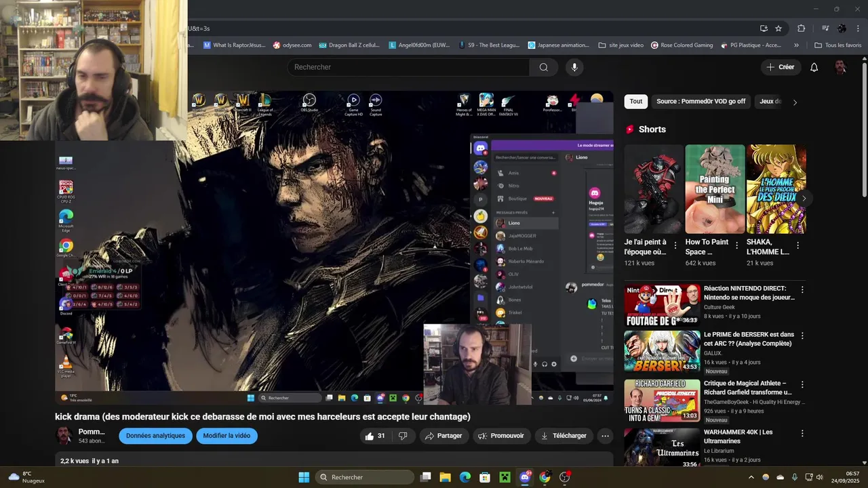
Task: Bookmark this page with the star icon
Action: (778, 28)
